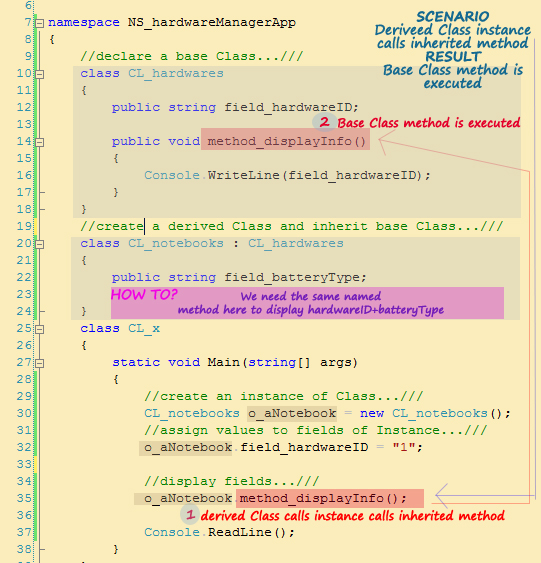Image resolution: width=541 pixels, height=563 pixels.
Task: Click the highlighted method_displayInfo() declaration
Action: pos(285,141)
